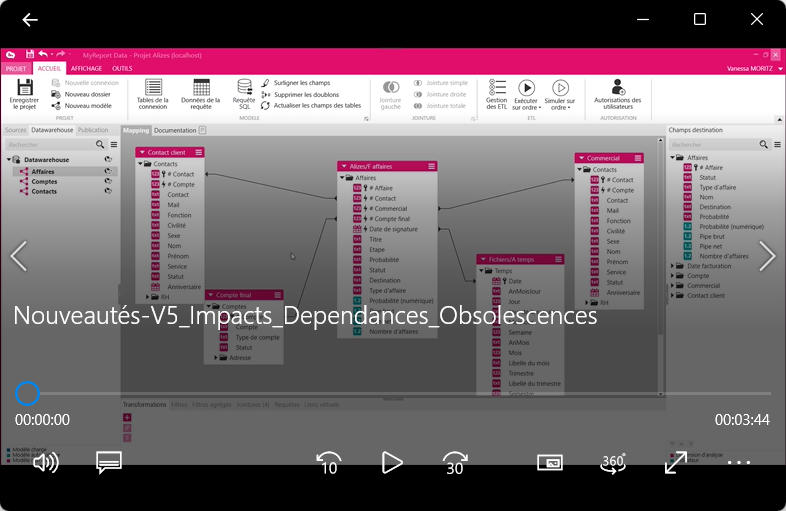Screen dimensions: 786x511
Task: Go to the previous video
Action: (18, 256)
